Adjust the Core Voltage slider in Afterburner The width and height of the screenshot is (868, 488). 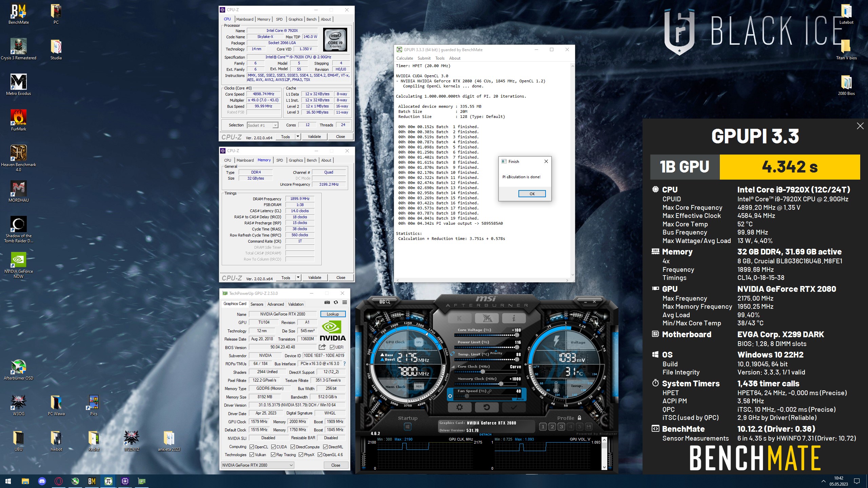click(x=486, y=335)
